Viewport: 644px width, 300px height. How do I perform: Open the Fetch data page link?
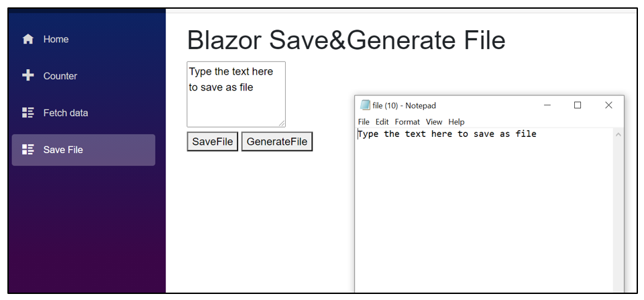(x=65, y=113)
